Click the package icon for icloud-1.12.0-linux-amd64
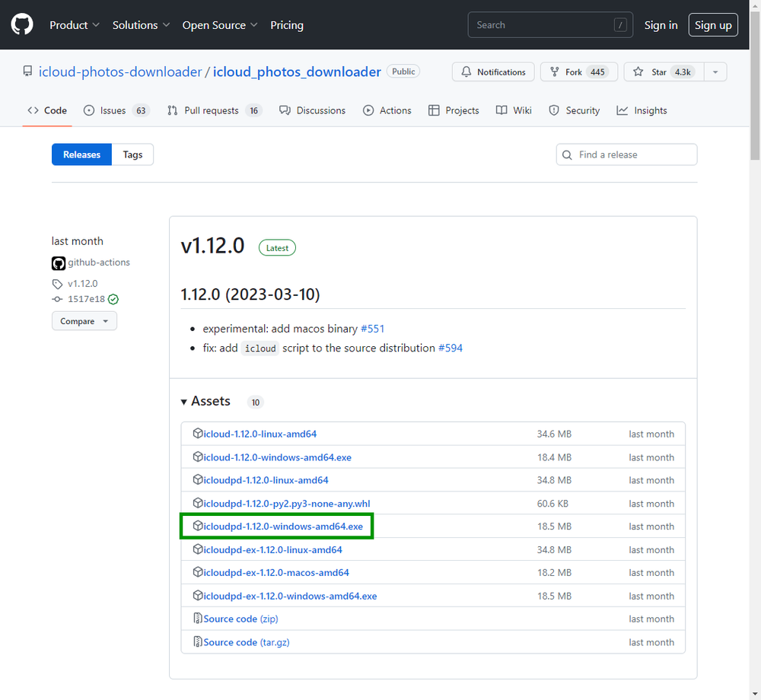This screenshot has width=761, height=700. pos(198,433)
